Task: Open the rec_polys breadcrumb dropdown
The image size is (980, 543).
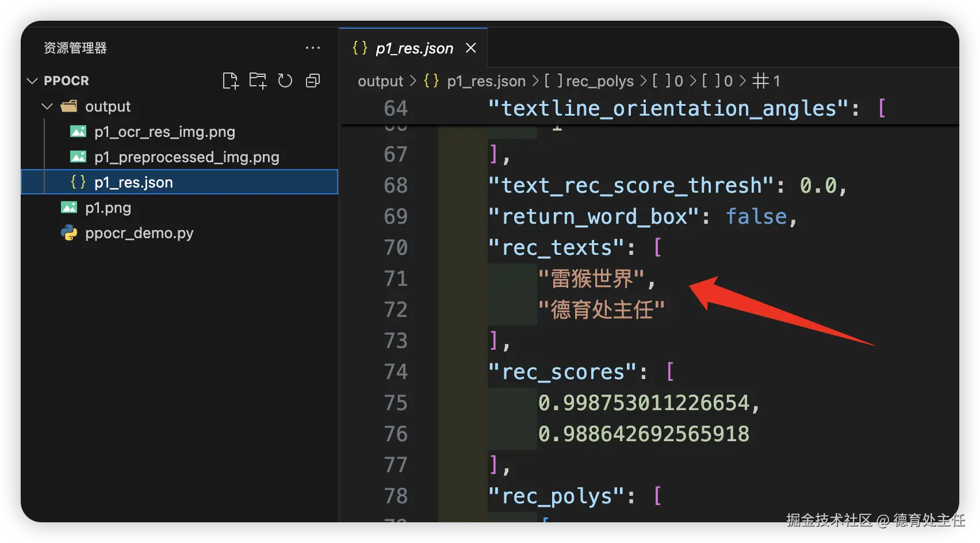Action: tap(599, 81)
